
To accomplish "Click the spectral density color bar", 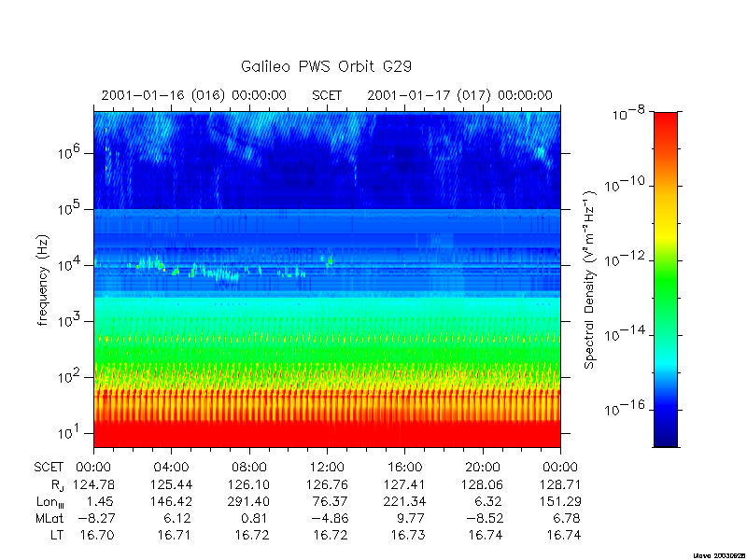I will tap(666, 279).
